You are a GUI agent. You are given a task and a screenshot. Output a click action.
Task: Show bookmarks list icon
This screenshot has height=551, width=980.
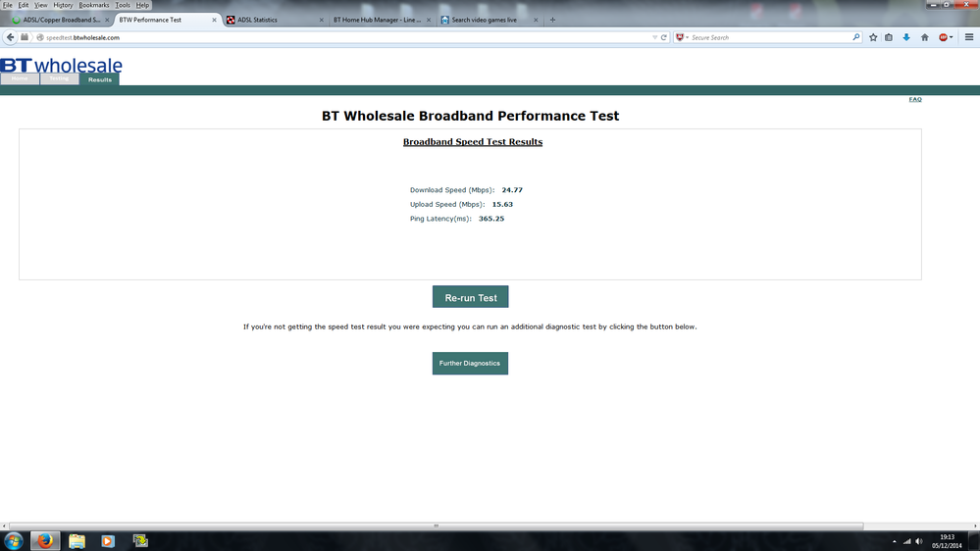tap(889, 37)
